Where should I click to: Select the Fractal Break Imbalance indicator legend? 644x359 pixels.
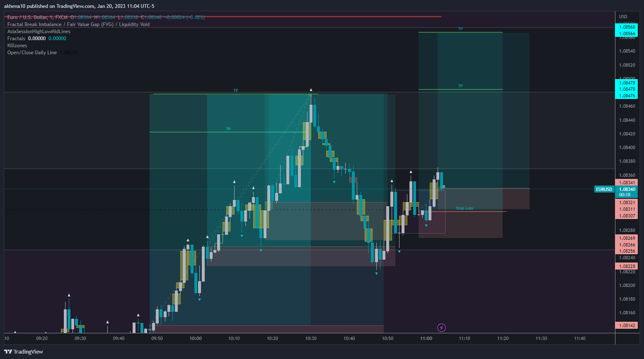pos(78,24)
